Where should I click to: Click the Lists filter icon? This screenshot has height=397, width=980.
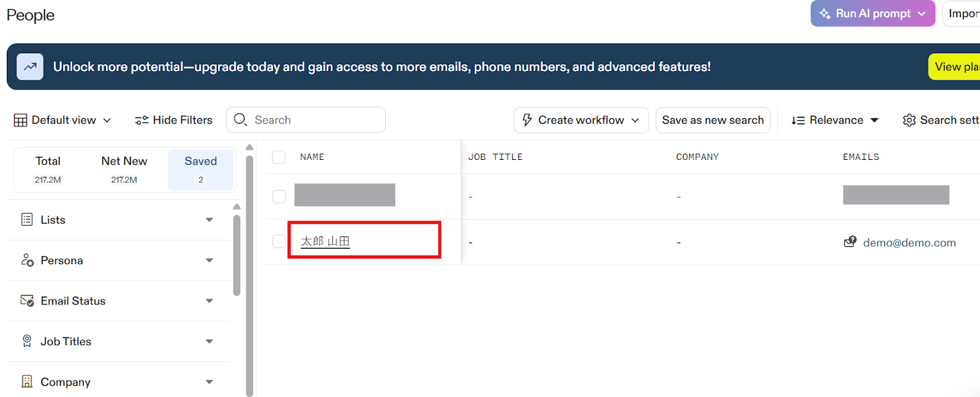point(27,219)
